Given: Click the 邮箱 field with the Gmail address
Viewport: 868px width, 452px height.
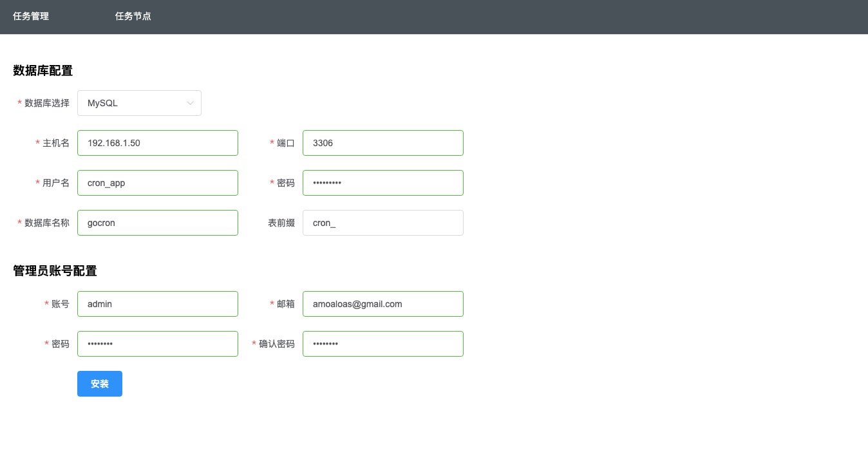Looking at the screenshot, I should [382, 304].
